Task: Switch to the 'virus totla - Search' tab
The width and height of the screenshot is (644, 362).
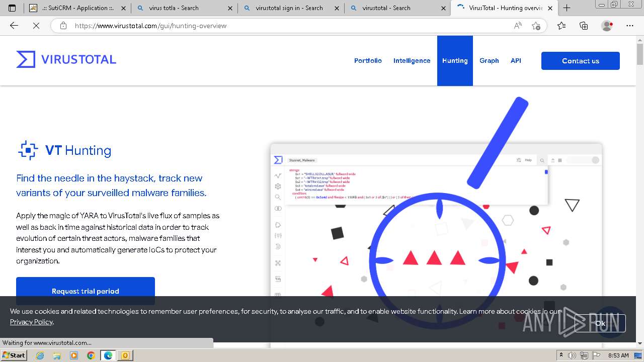Action: pos(185,8)
